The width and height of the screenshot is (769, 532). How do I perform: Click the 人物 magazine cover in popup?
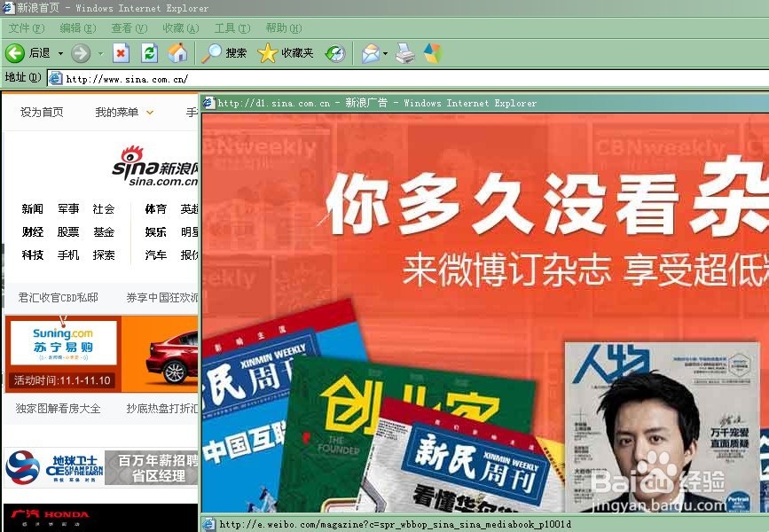[662, 426]
